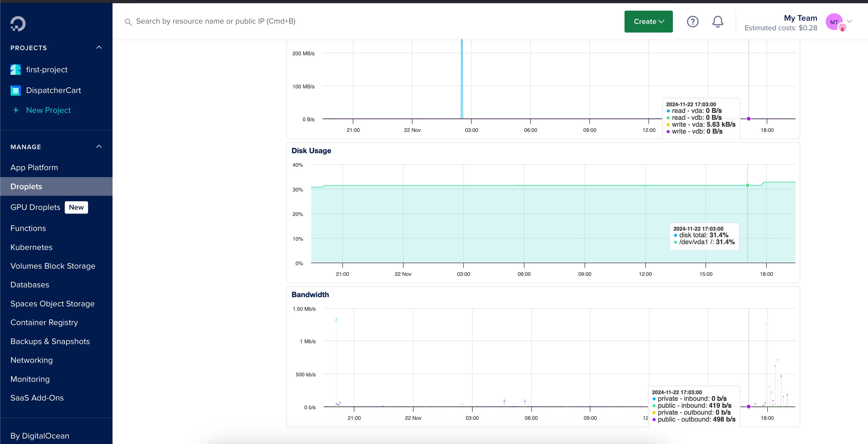This screenshot has height=444, width=868.
Task: Click 'private - inbound: 0 b/s' entry
Action: pyautogui.click(x=689, y=399)
